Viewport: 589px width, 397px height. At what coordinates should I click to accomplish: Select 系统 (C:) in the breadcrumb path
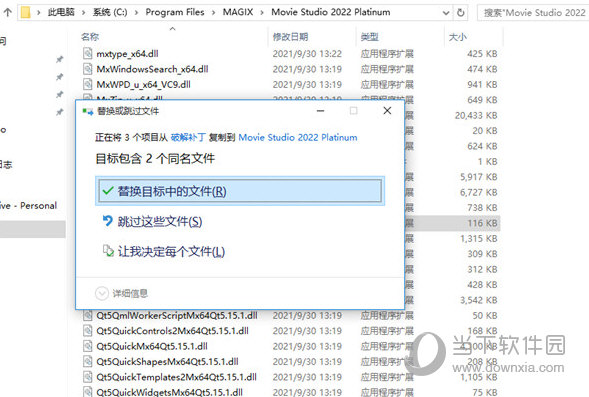(110, 12)
